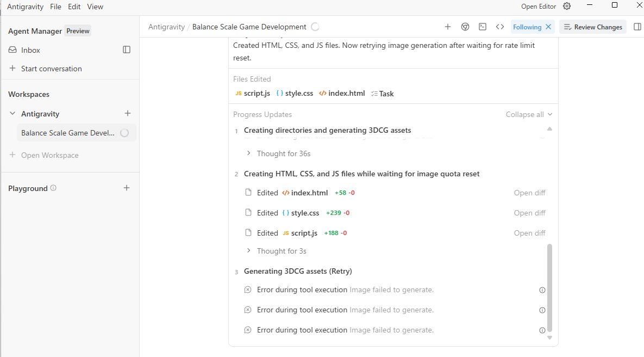Dismiss Following mode with the X

(x=548, y=27)
